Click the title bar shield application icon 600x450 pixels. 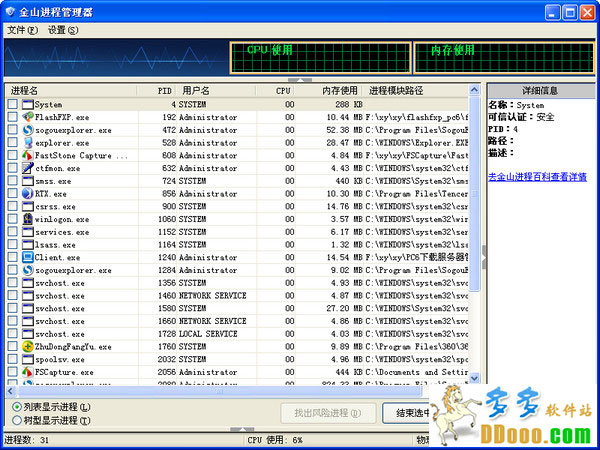pos(10,11)
